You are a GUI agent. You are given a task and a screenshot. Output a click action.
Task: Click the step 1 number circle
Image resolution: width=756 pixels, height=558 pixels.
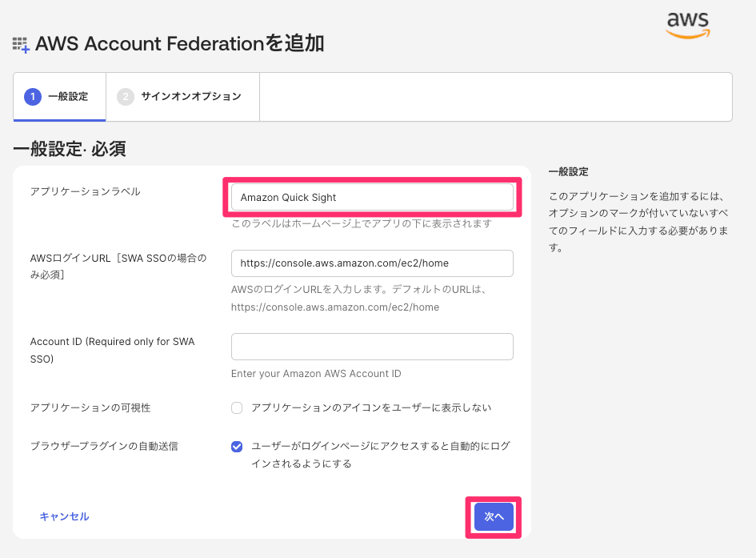[x=33, y=97]
